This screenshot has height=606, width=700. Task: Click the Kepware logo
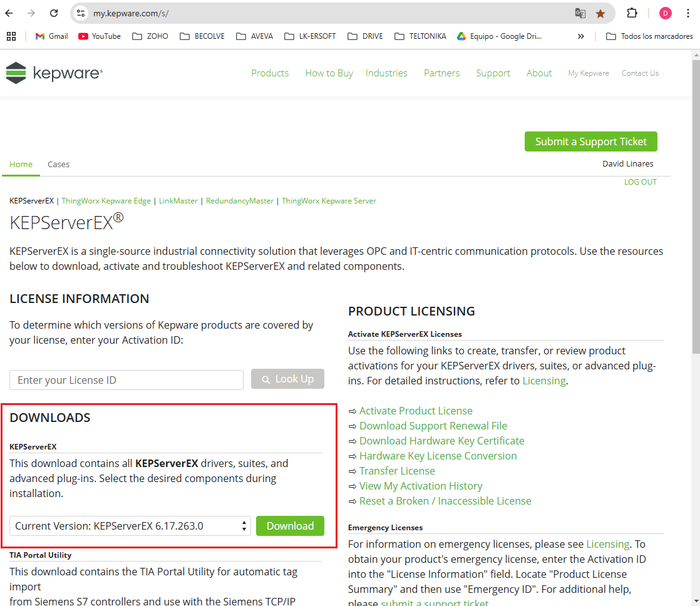click(54, 73)
